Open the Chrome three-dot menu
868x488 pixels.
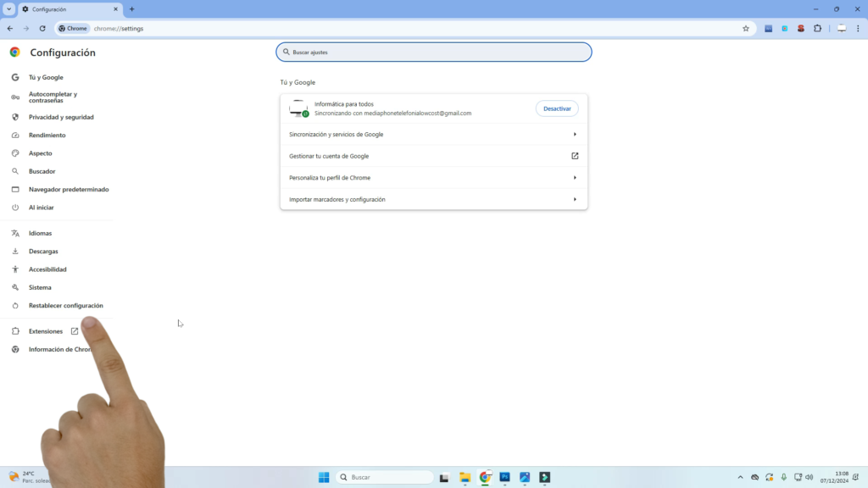858,28
